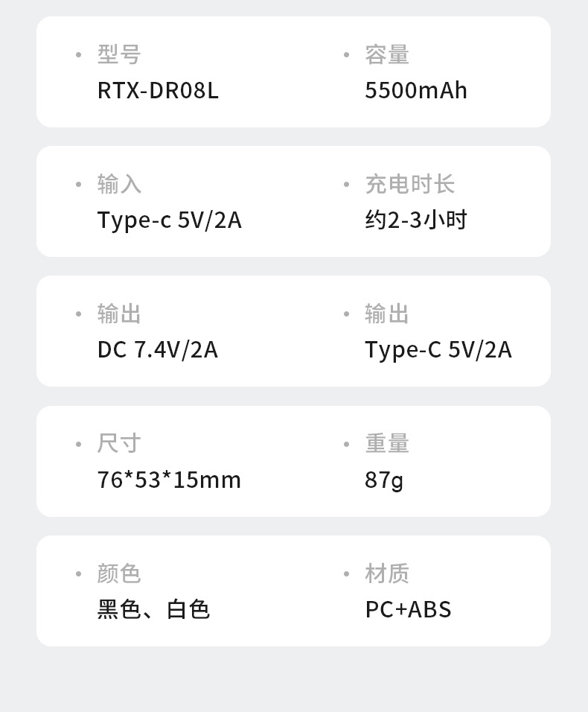Select the Type-C 5V/2A output value
The image size is (588, 712).
438,350
